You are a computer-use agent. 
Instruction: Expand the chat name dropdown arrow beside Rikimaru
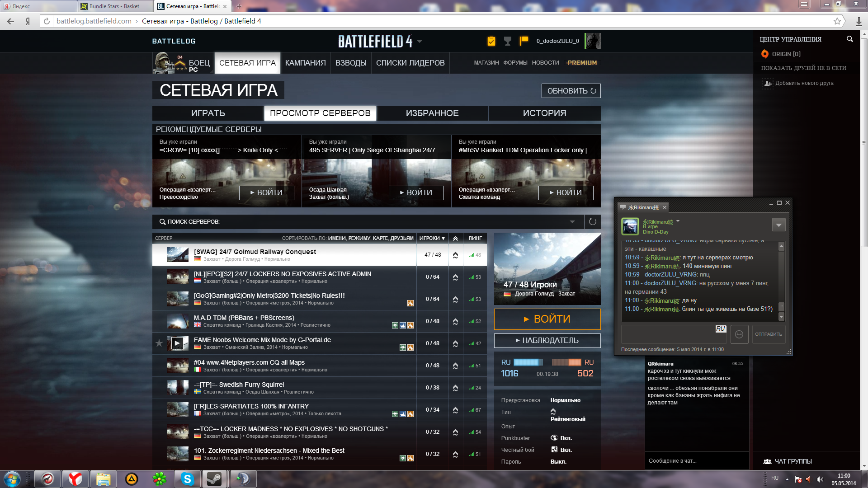point(678,221)
